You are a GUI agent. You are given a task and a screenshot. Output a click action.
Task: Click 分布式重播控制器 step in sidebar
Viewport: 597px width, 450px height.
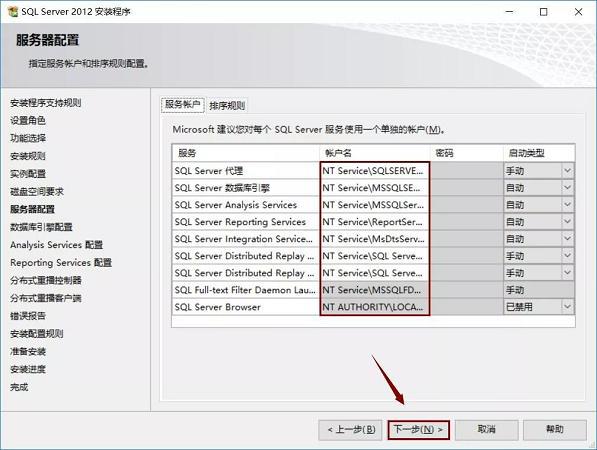coord(46,280)
